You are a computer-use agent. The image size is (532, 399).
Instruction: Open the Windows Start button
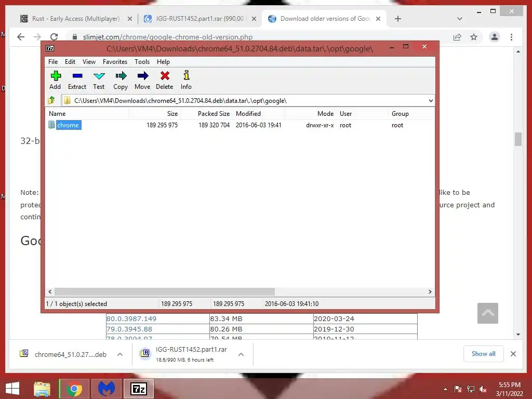tap(12, 389)
